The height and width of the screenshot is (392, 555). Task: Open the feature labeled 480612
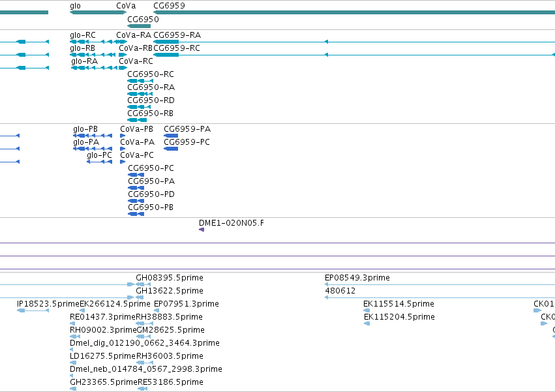pos(340,291)
